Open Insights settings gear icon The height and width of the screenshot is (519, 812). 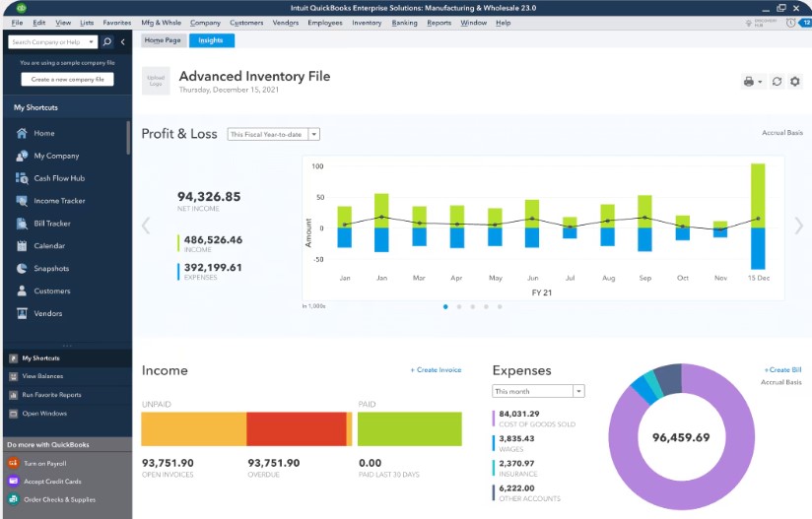(795, 82)
